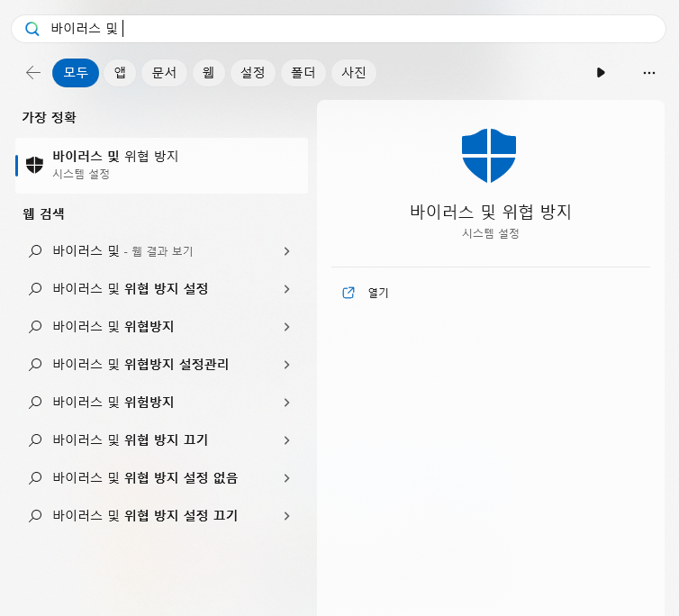Click the 웹 검색 section heading

coord(43,213)
